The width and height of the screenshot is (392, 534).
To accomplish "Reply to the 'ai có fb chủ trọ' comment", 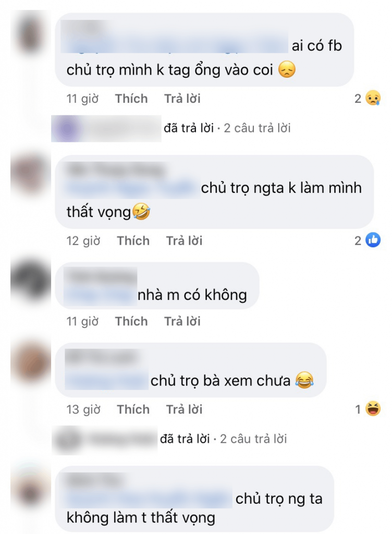I will (x=182, y=99).
